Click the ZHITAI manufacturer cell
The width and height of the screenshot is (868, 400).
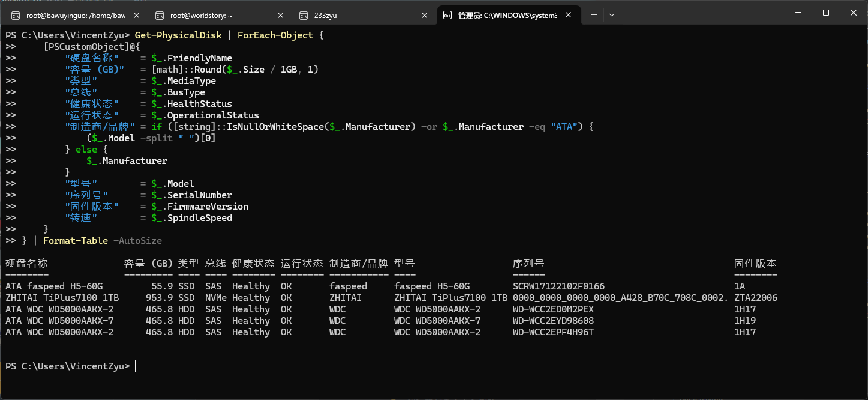click(x=346, y=298)
